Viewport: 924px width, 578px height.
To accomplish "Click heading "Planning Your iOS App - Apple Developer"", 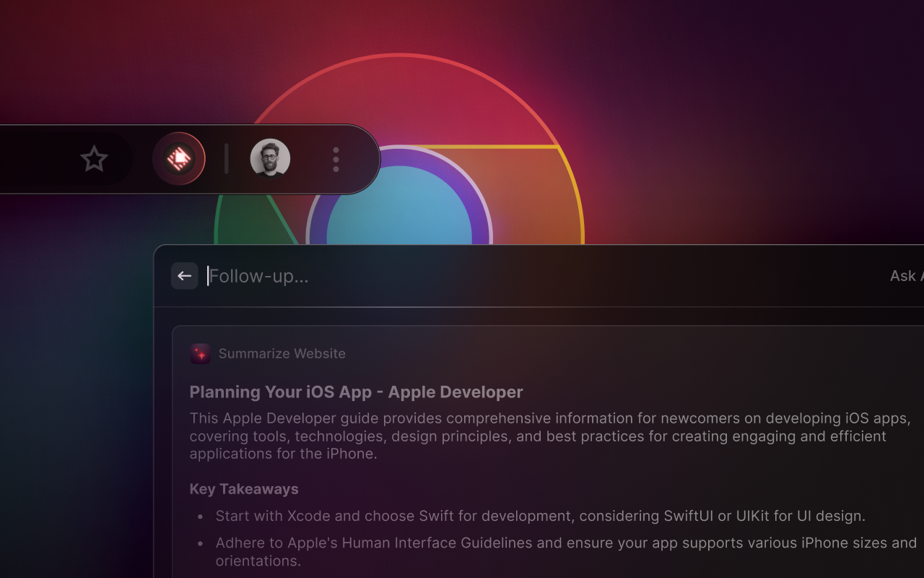I will point(356,392).
